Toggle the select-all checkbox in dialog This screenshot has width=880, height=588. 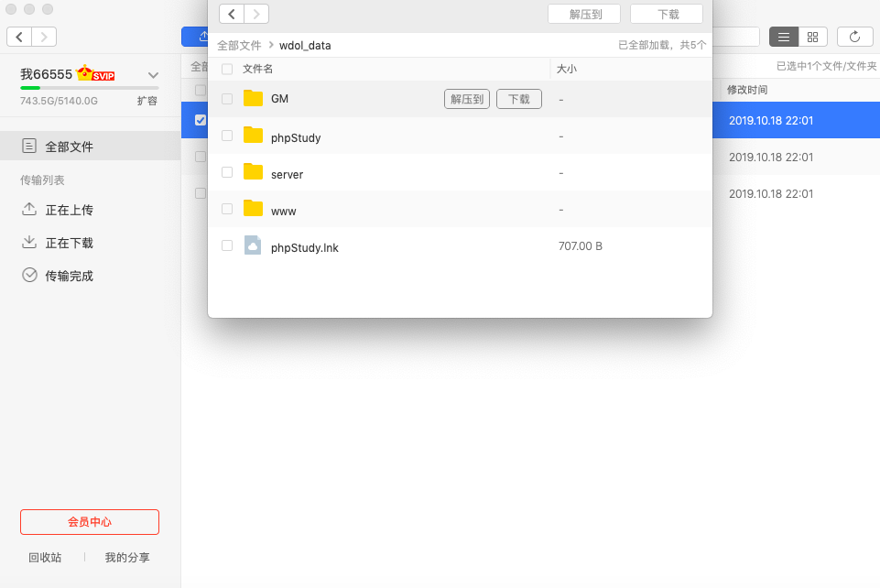click(227, 69)
